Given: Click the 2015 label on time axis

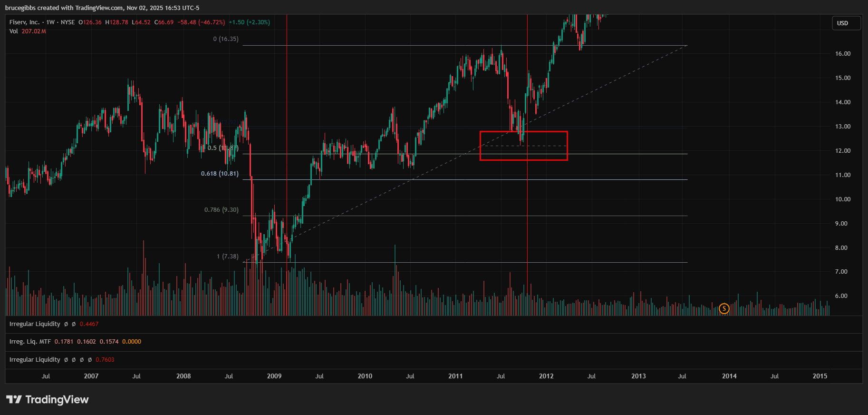Looking at the screenshot, I should click(x=820, y=376).
